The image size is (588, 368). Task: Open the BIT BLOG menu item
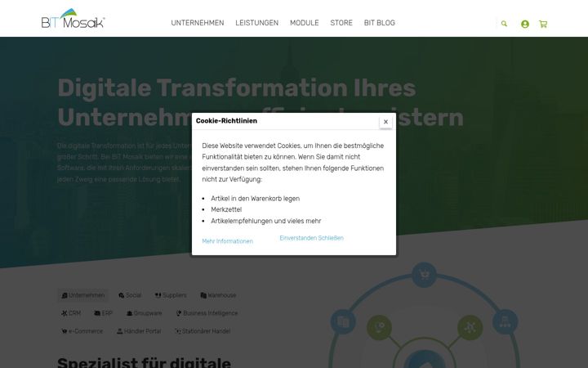point(380,23)
